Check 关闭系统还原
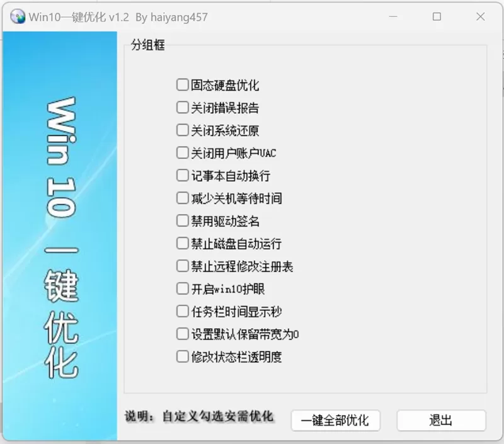The image size is (504, 444). pyautogui.click(x=182, y=130)
